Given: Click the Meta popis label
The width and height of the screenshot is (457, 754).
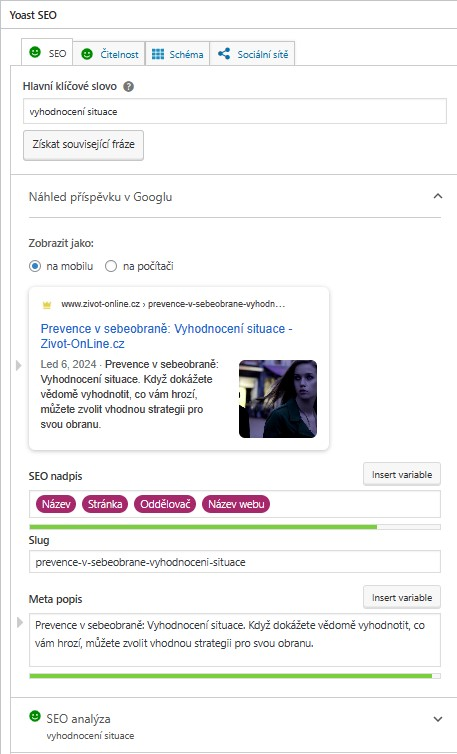Looking at the screenshot, I should 55,599.
